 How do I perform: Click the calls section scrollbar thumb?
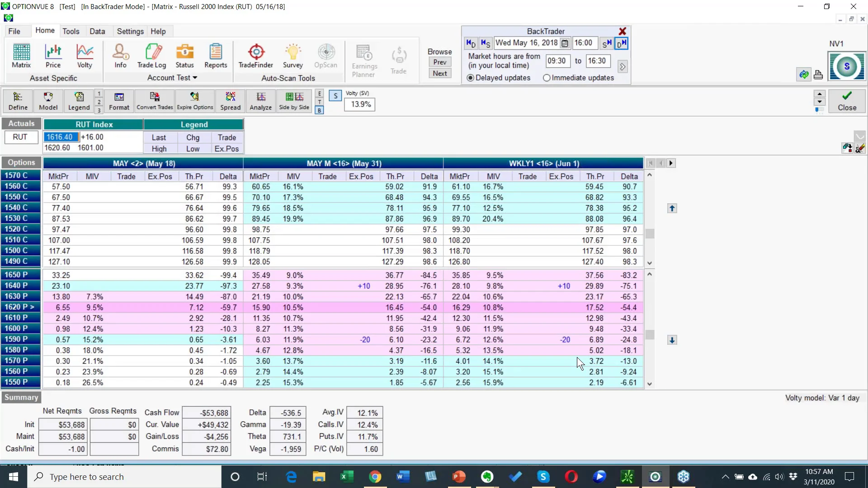tap(650, 234)
